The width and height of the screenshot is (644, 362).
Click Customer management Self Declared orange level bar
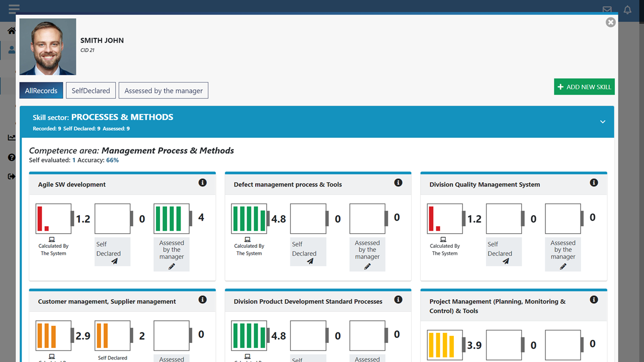click(112, 335)
